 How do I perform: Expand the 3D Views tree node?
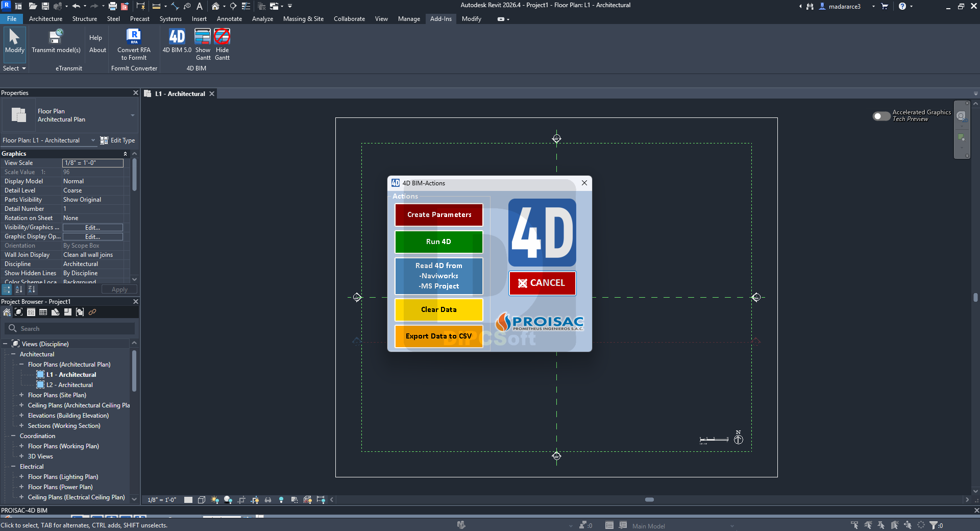coord(21,456)
